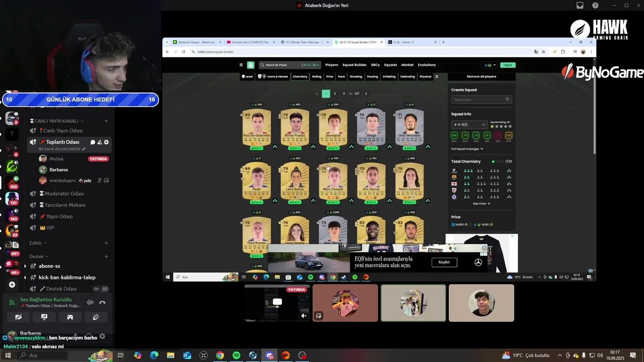The width and height of the screenshot is (644, 362).
Task: Open Discord user settings gear
Action: click(102, 336)
